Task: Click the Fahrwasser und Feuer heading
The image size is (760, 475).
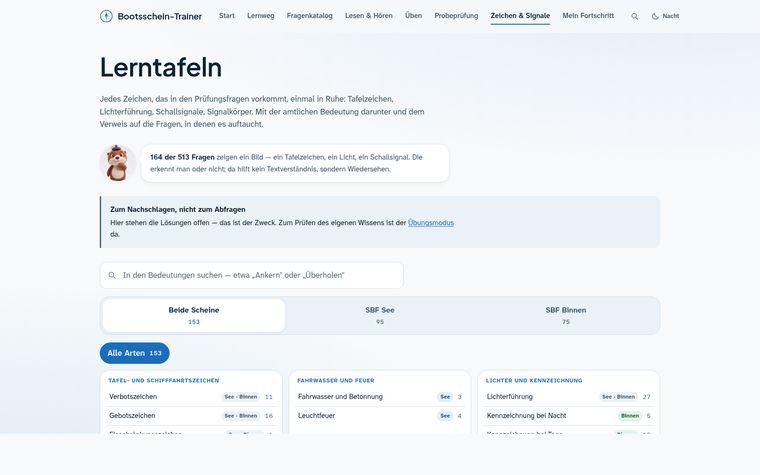Action: tap(336, 380)
